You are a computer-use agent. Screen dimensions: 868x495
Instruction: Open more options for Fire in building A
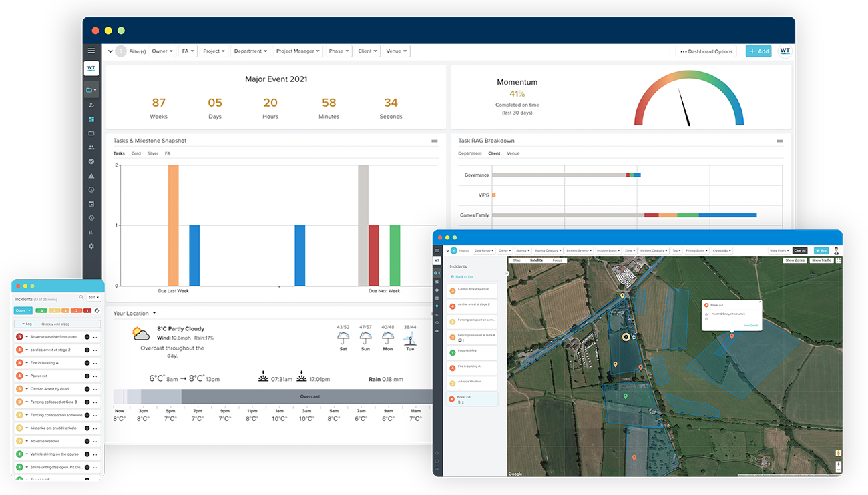coord(95,363)
